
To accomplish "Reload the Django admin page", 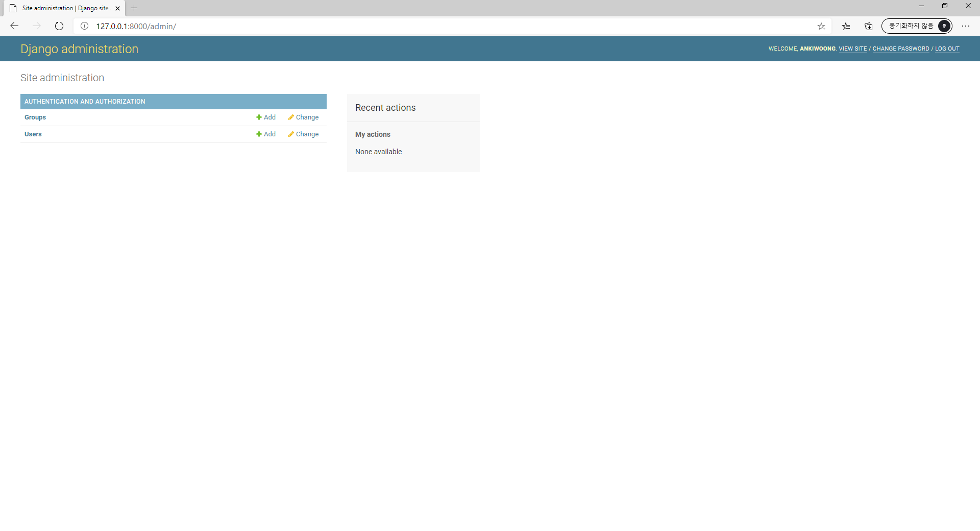I will [x=59, y=26].
